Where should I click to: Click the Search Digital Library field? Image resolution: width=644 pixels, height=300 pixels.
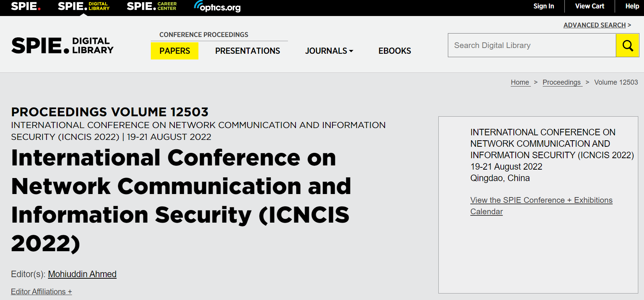532,45
